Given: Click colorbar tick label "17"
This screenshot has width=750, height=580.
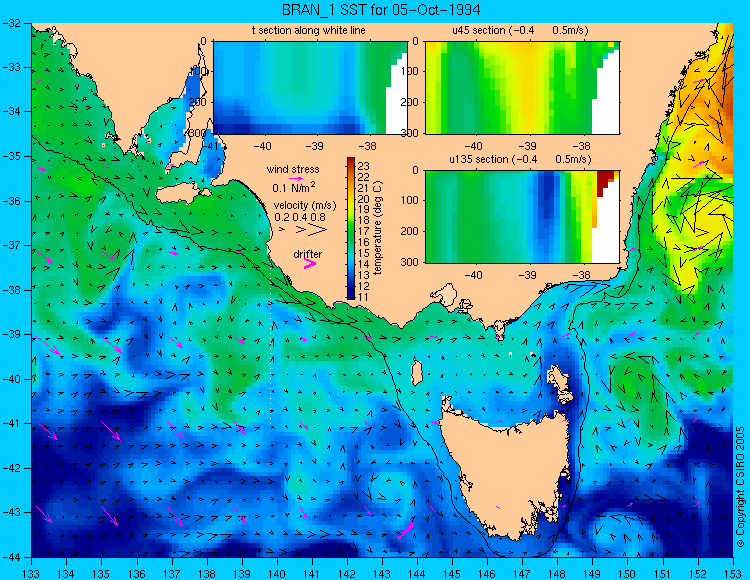Looking at the screenshot, I should [364, 232].
